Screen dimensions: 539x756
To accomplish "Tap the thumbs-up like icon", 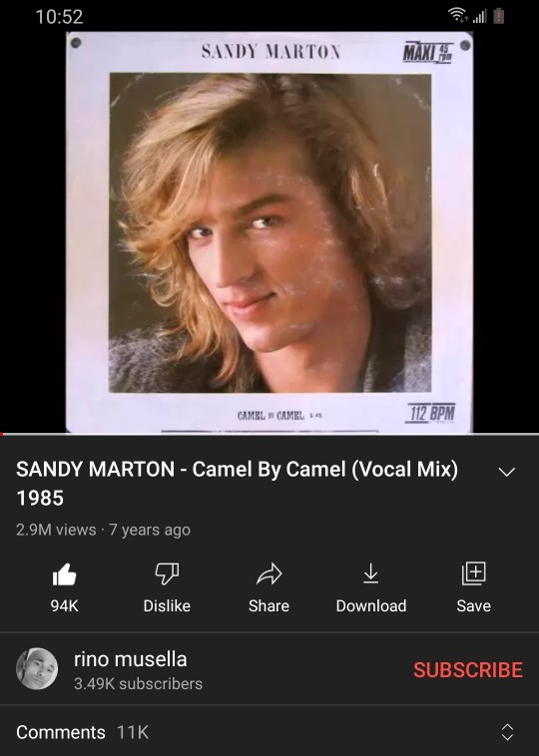I will pyautogui.click(x=64, y=574).
